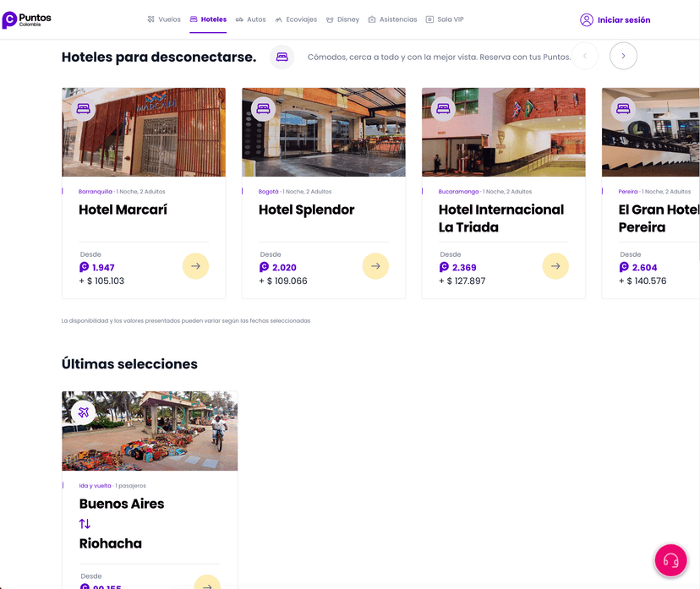The image size is (700, 589).
Task: Open the Disney section
Action: click(x=342, y=19)
